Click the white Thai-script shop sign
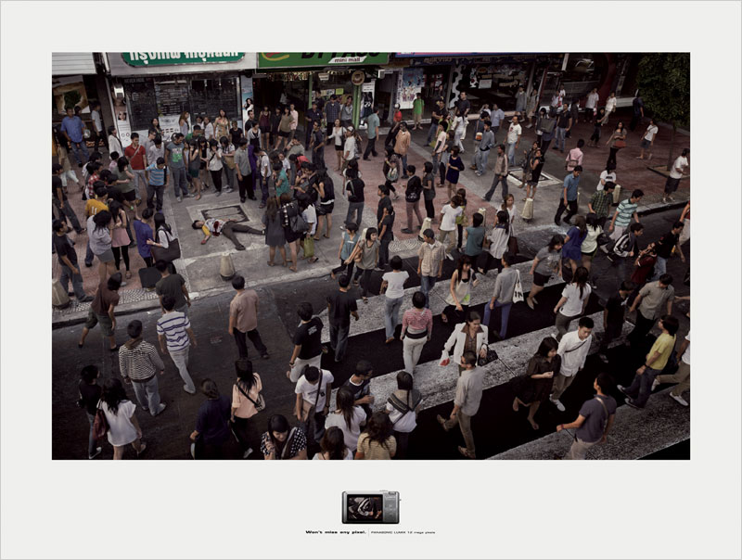Screen dimensions: 742x560 182,57
